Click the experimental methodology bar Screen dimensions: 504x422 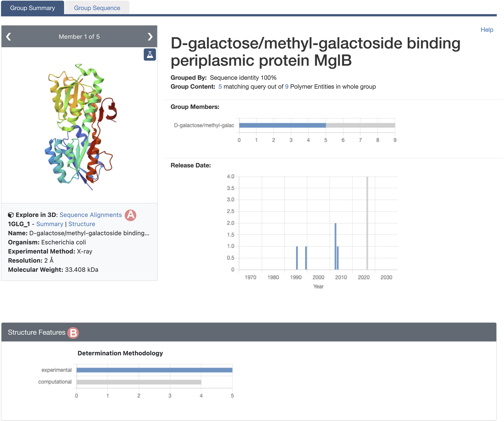[154, 370]
